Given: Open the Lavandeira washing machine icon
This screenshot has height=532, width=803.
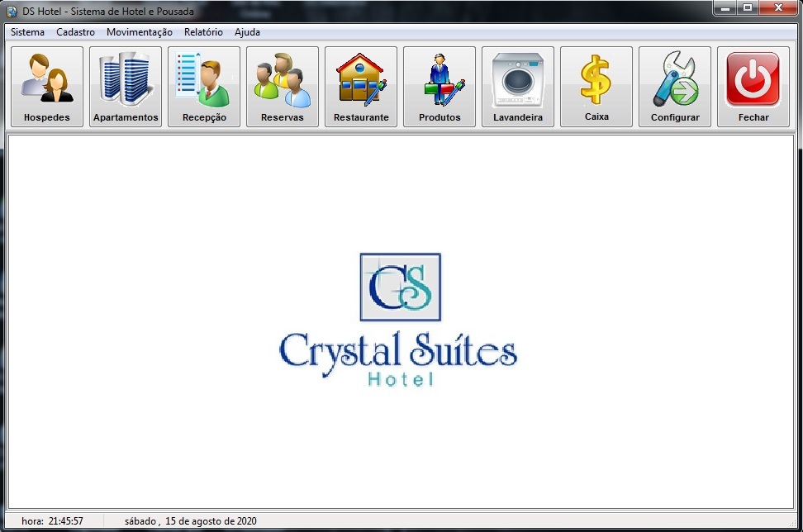Looking at the screenshot, I should coord(518,87).
